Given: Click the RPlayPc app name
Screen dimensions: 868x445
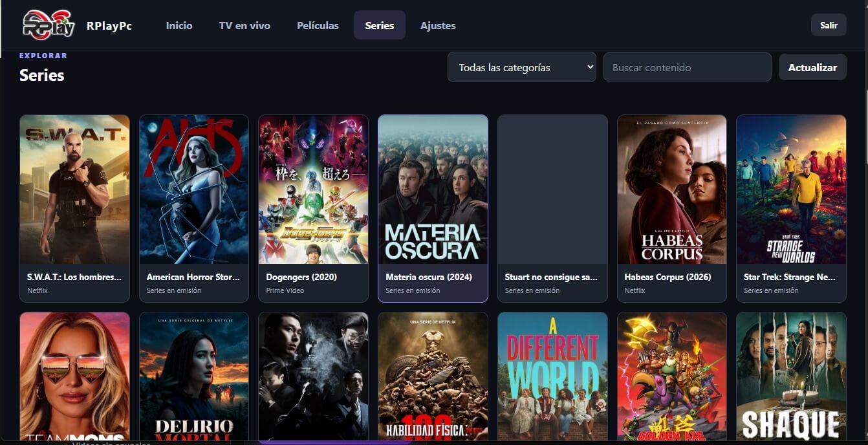Looking at the screenshot, I should pyautogui.click(x=109, y=26).
